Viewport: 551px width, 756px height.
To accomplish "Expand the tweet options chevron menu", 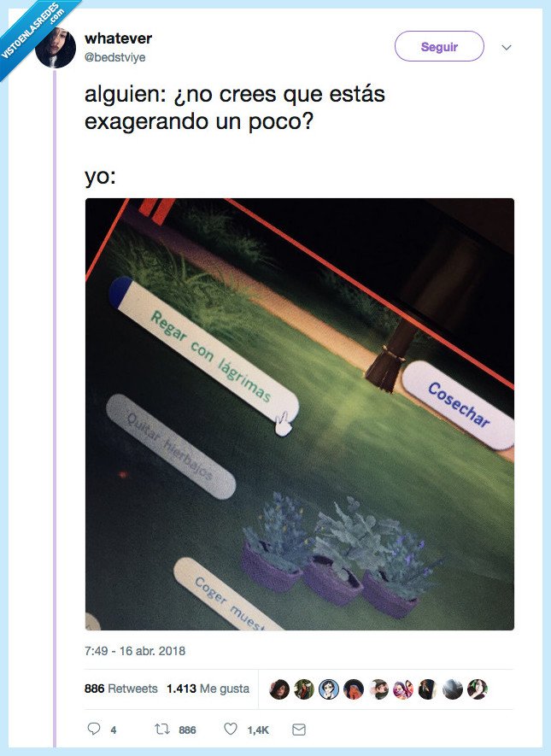I will tap(507, 47).
